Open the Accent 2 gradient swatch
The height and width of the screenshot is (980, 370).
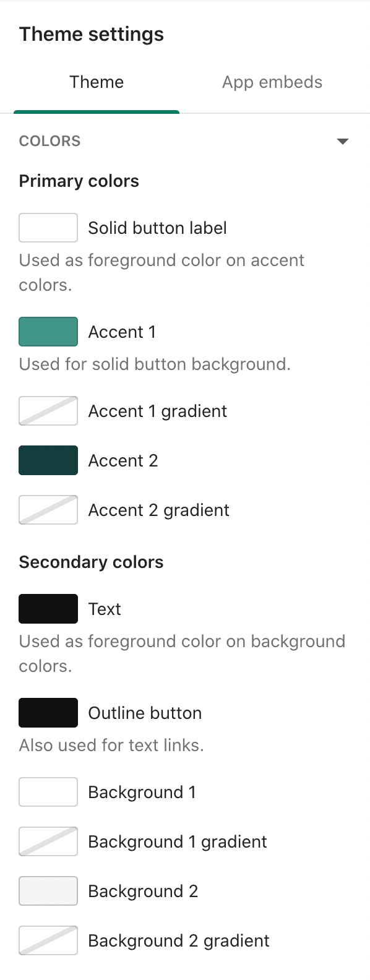tap(48, 510)
